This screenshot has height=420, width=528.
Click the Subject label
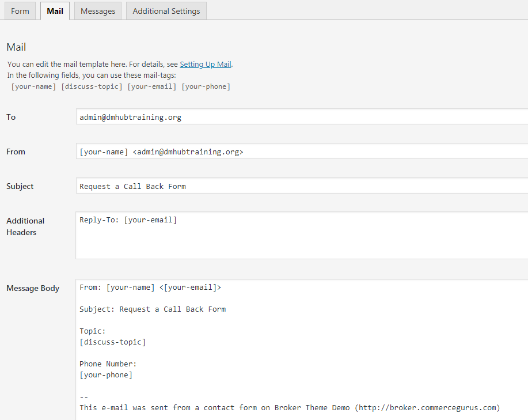[x=20, y=186]
